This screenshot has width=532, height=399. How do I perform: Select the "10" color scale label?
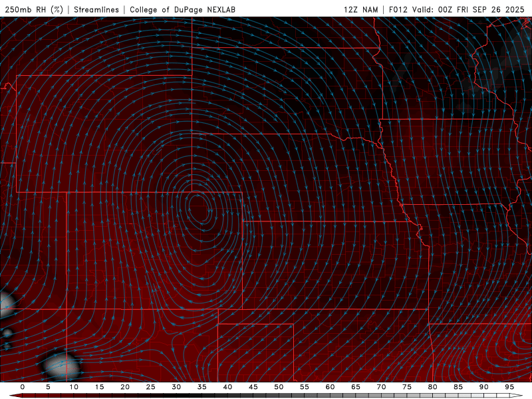click(74, 387)
